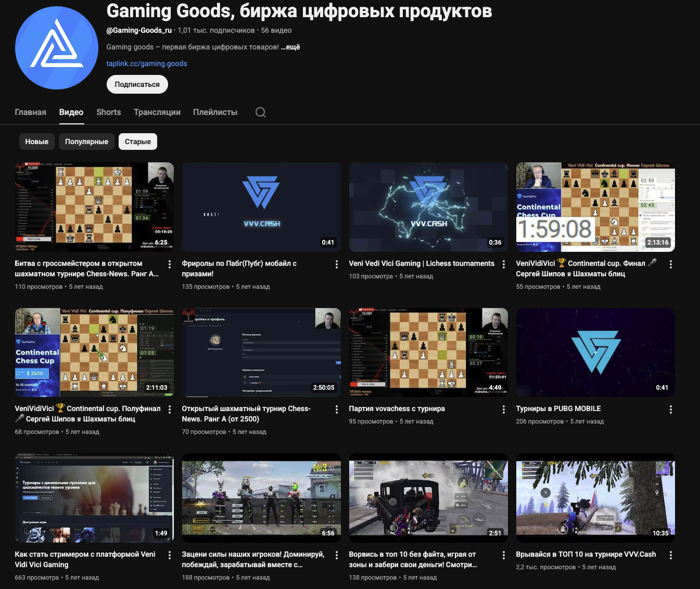Switch to the 'Shorts' tab
The image size is (700, 589).
108,112
